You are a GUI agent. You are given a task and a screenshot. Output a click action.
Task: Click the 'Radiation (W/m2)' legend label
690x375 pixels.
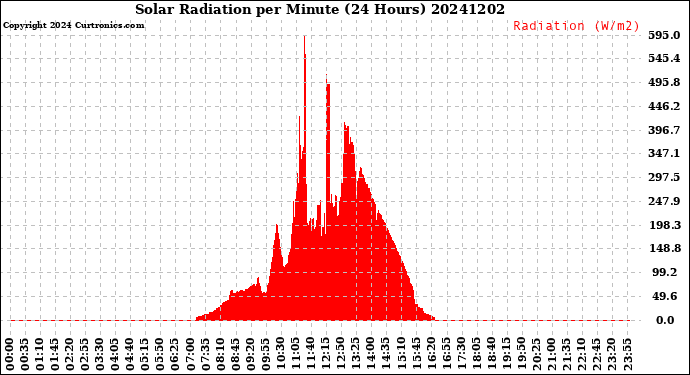(x=576, y=26)
